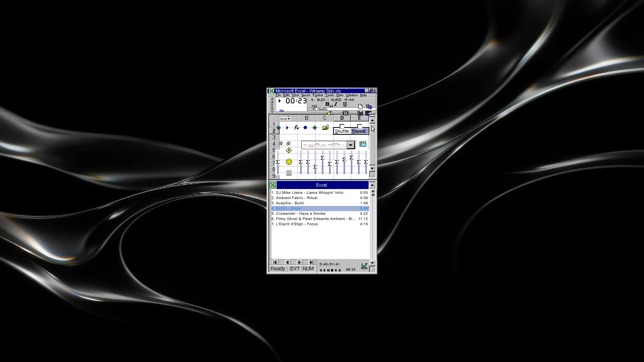This screenshot has height=362, width=644.
Task: Click the mini play button in playlist footer
Action: click(325, 270)
